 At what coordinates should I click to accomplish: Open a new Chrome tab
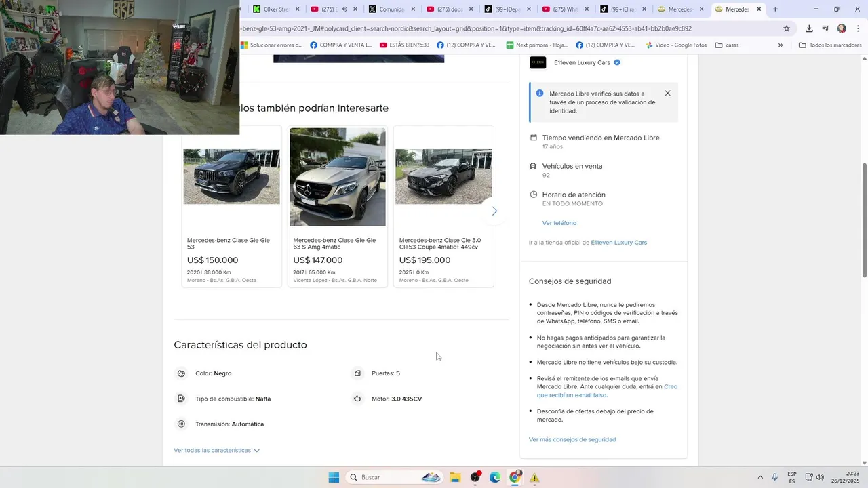tap(775, 9)
